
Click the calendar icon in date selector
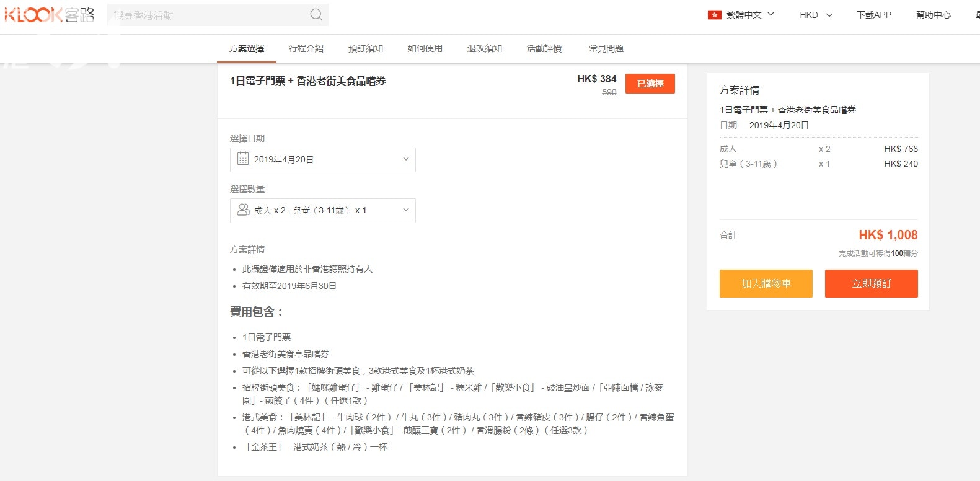[243, 159]
